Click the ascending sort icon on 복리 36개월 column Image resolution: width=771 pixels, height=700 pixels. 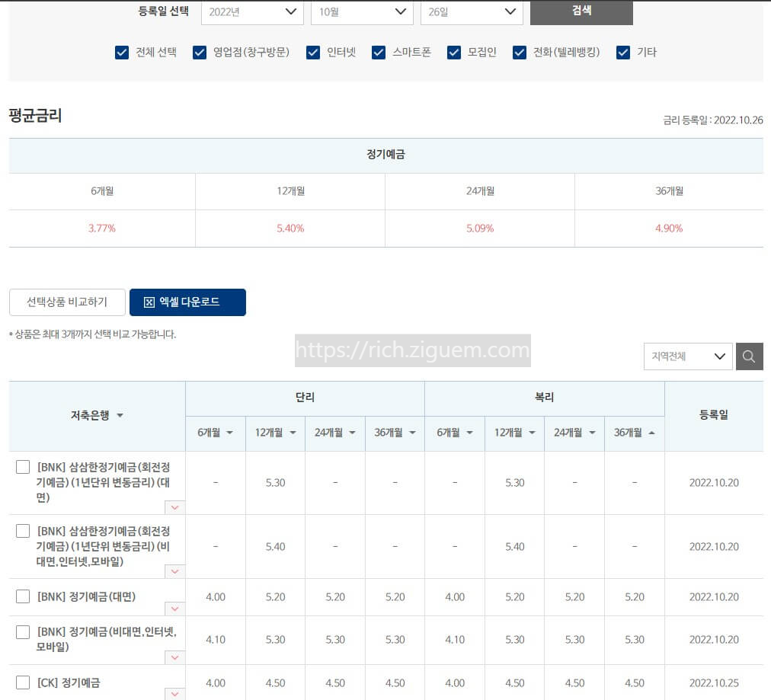pos(652,433)
